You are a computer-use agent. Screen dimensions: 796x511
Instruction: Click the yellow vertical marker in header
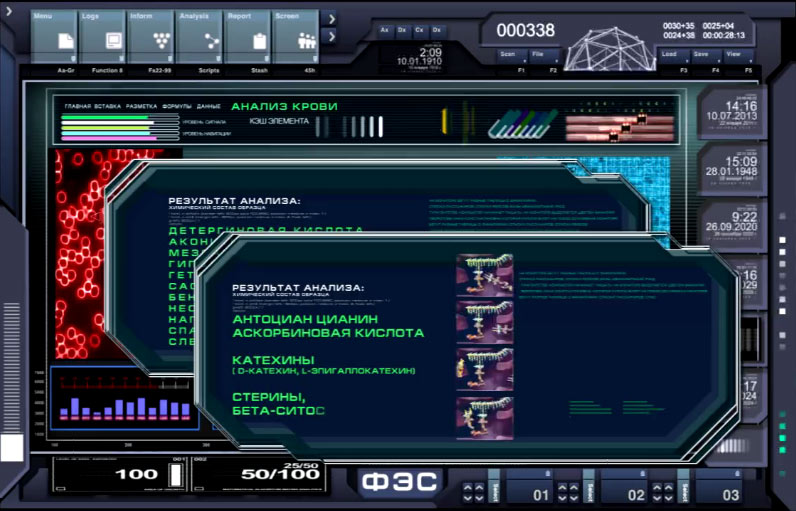point(444,122)
